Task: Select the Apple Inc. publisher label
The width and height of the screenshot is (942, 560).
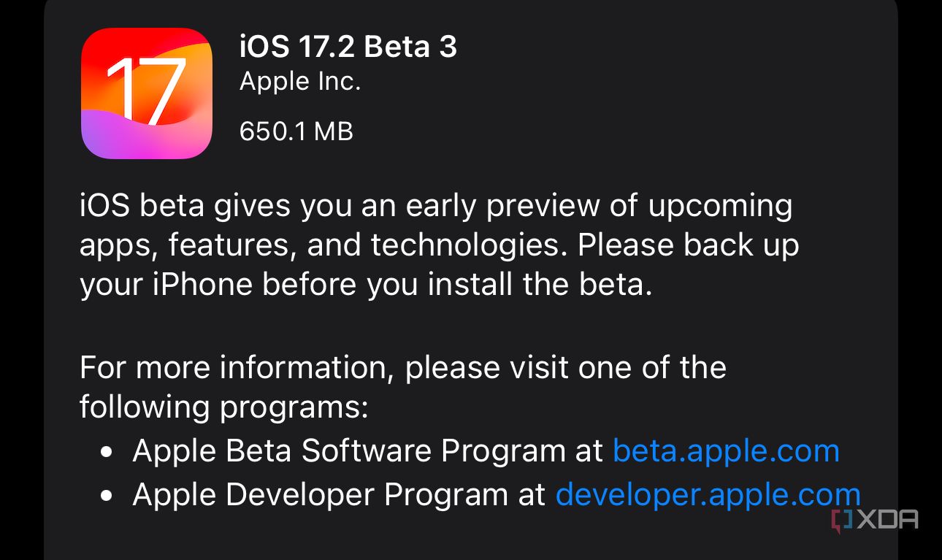Action: (299, 81)
